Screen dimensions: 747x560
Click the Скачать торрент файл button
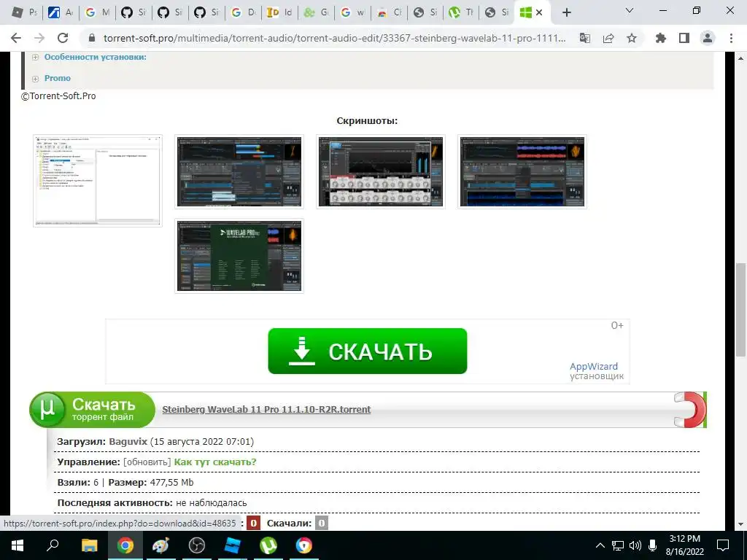(93, 410)
